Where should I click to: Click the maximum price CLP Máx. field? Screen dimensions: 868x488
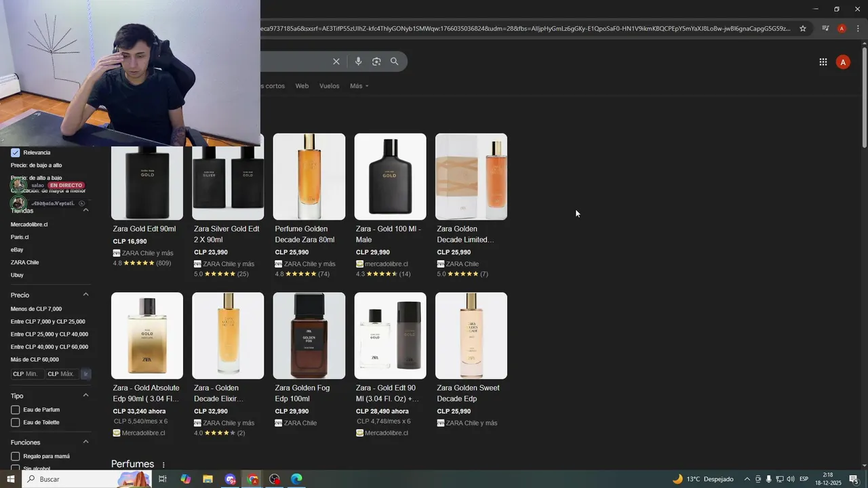(62, 374)
